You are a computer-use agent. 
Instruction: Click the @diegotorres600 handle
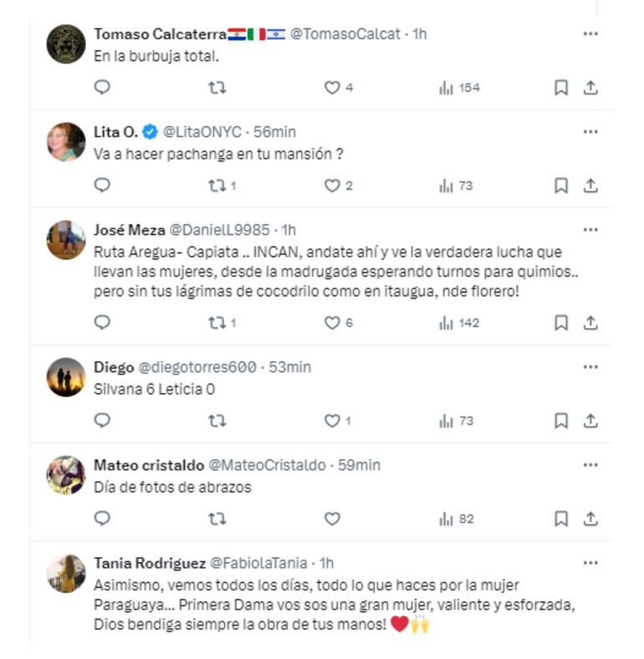click(196, 366)
